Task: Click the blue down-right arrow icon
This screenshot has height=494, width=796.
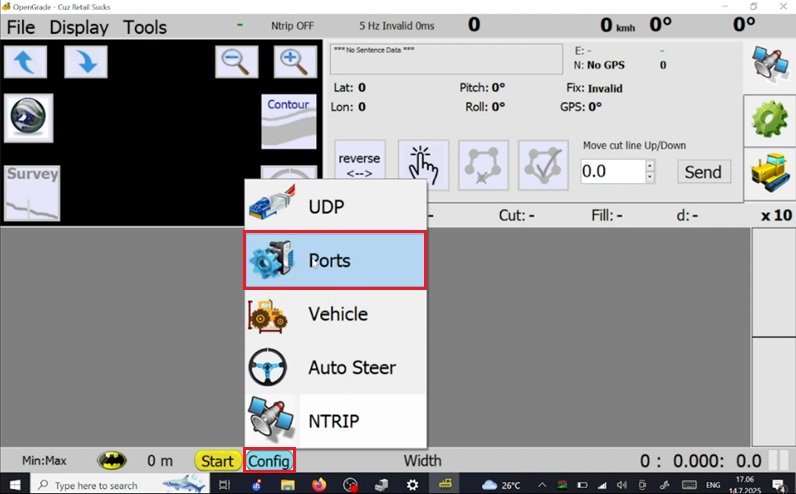Action: [86, 62]
